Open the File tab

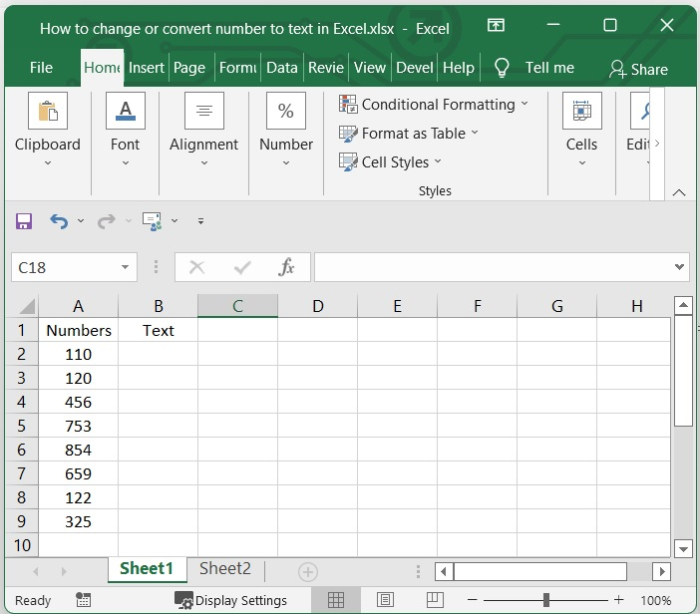pos(41,68)
